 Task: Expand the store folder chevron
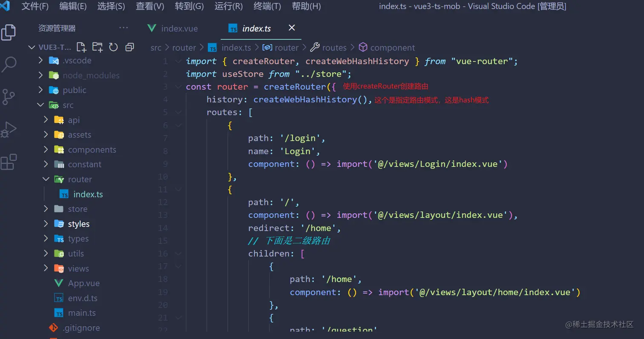[x=46, y=209]
